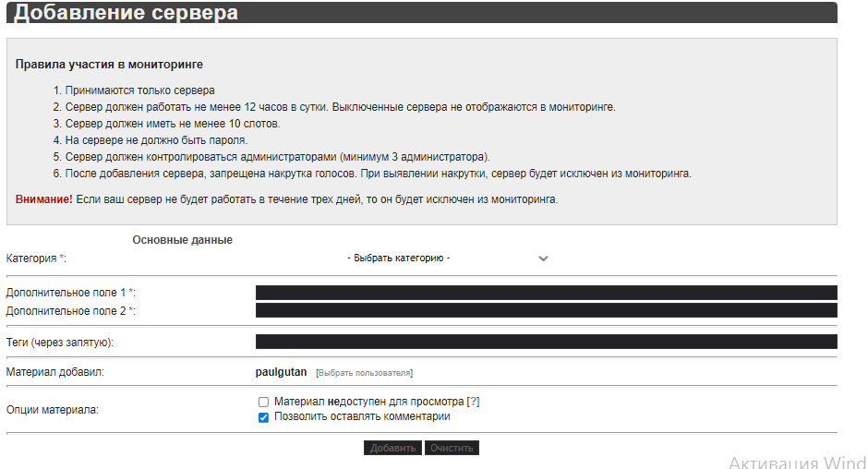Click the 'Материал добавил' label

(x=54, y=372)
